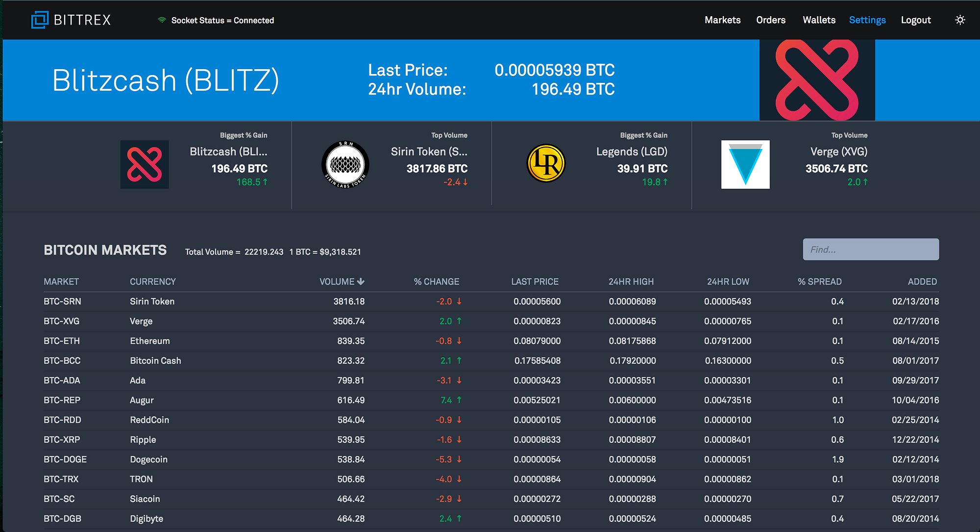The image size is (980, 532).
Task: Click the large Blitzcash banner logo
Action: (x=817, y=80)
